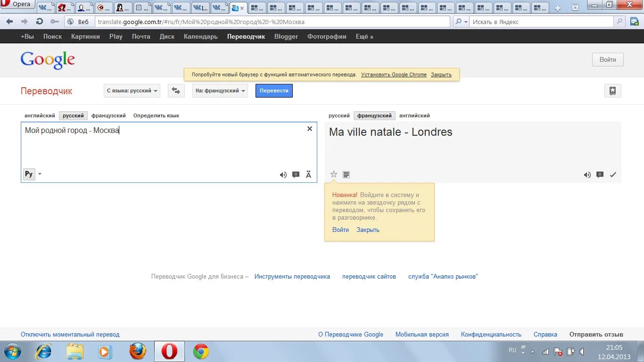Click Установить Google Chrome link
The image size is (644, 362).
click(x=394, y=74)
